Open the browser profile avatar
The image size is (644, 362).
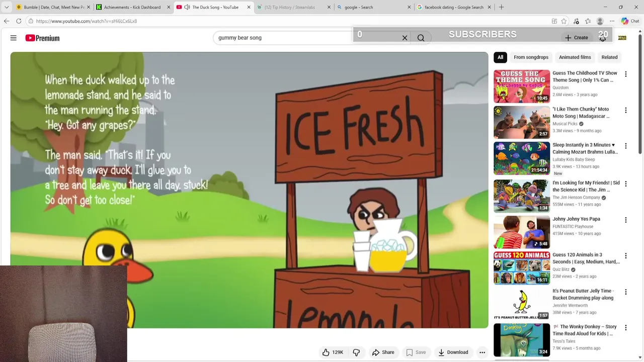tap(600, 21)
